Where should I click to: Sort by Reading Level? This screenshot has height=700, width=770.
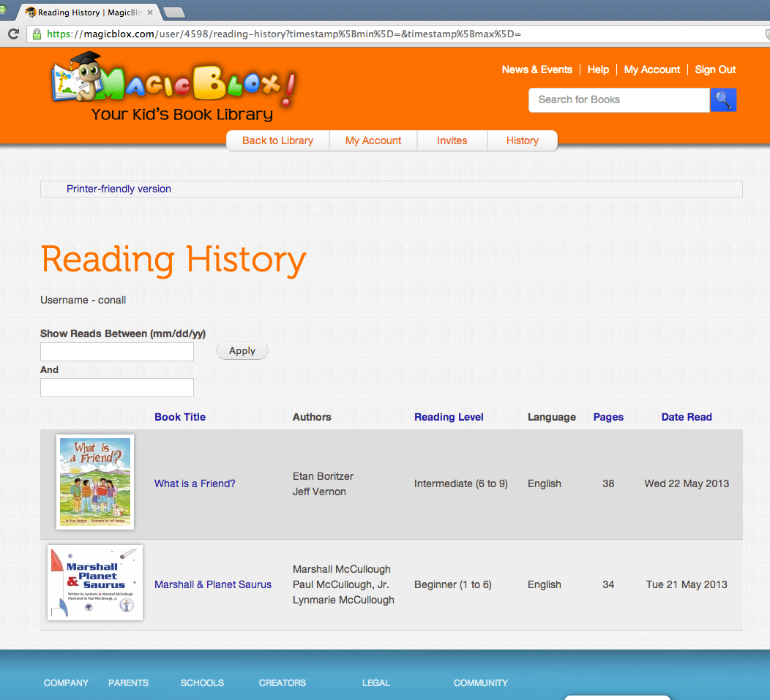pos(449,417)
